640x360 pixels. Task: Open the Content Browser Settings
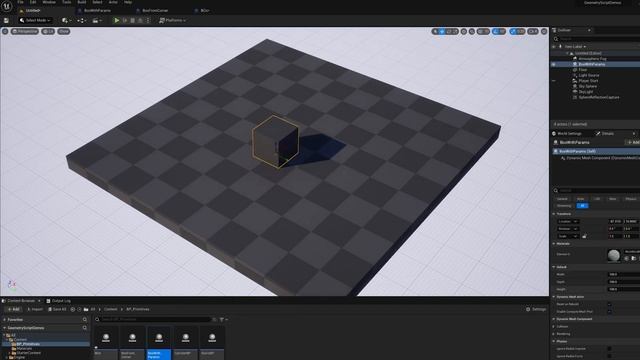coord(536,309)
